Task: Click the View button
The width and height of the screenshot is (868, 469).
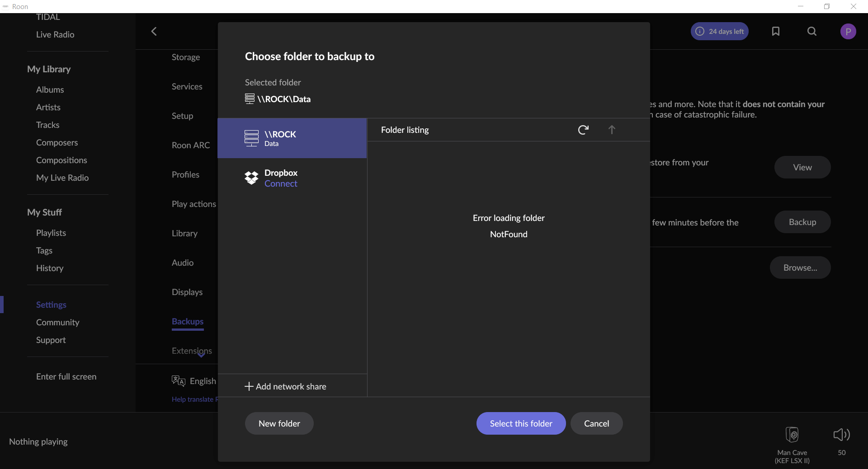Action: click(x=802, y=167)
